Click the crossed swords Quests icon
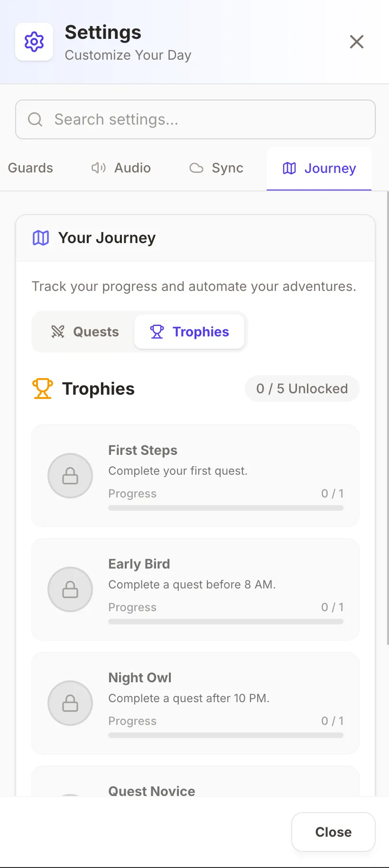The width and height of the screenshot is (389, 868). (58, 332)
